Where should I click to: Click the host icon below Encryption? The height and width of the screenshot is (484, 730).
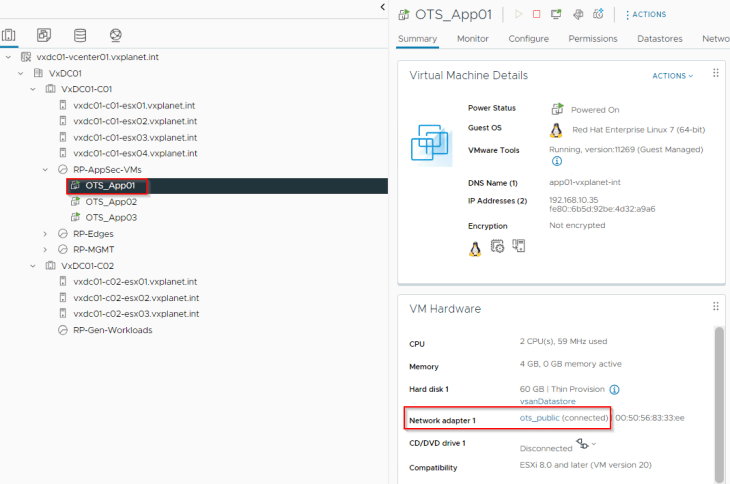[x=519, y=245]
